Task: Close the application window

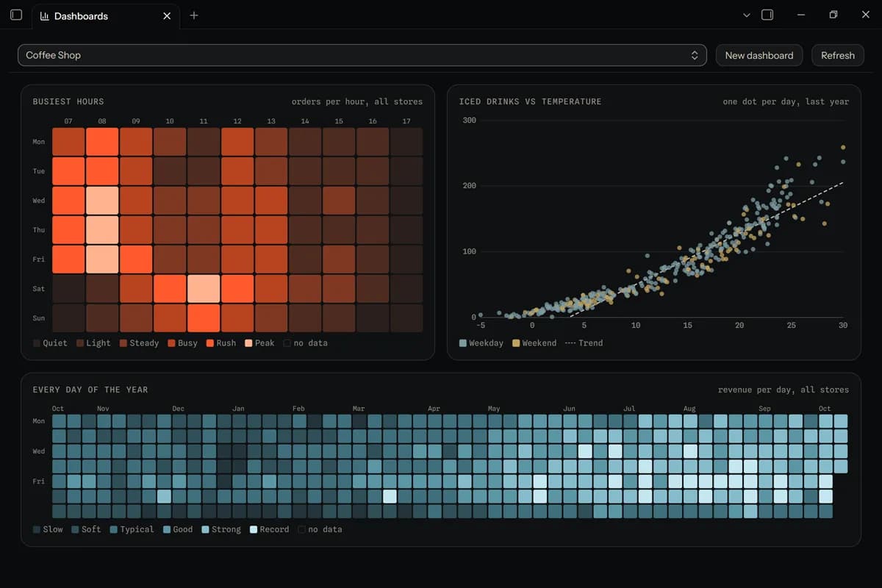Action: tap(866, 15)
